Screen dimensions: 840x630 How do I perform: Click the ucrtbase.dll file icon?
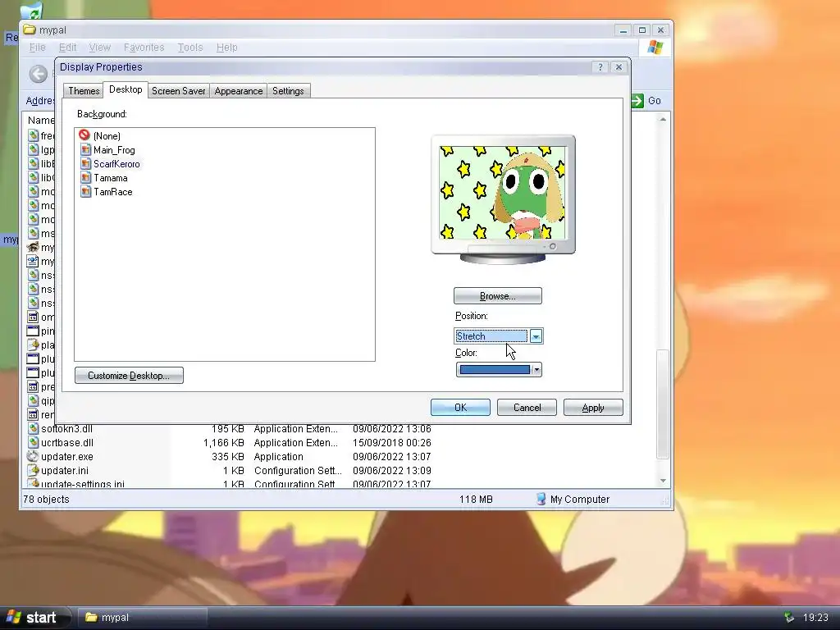point(33,442)
